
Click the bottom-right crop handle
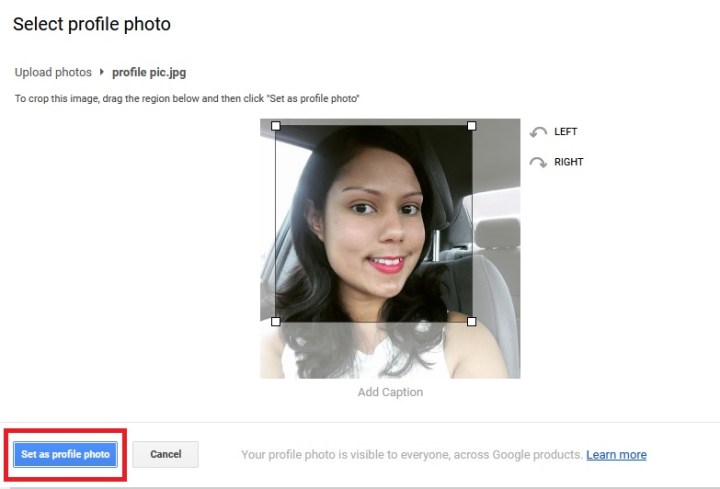[x=472, y=321]
